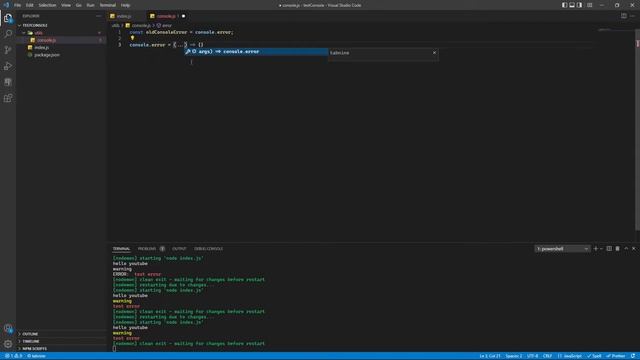This screenshot has height=360, width=640.
Task: Select the DEBUG CONSOLE panel tab
Action: 208,249
